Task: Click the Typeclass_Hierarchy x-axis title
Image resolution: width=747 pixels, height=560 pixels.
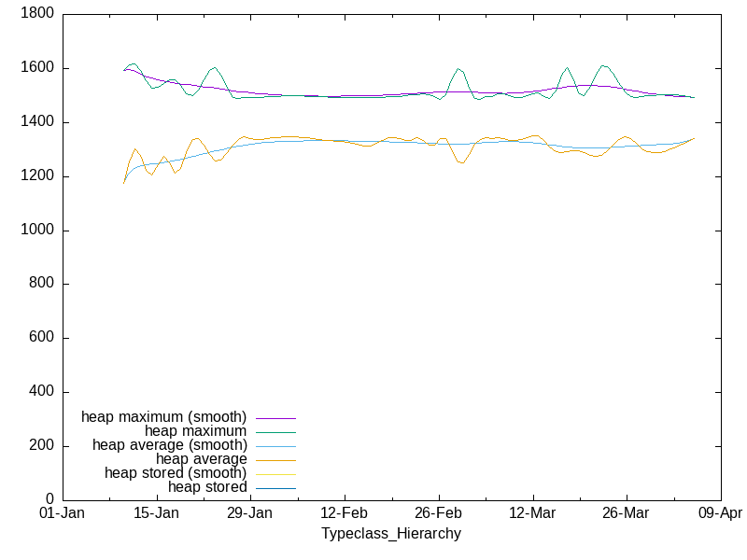Action: (x=390, y=534)
